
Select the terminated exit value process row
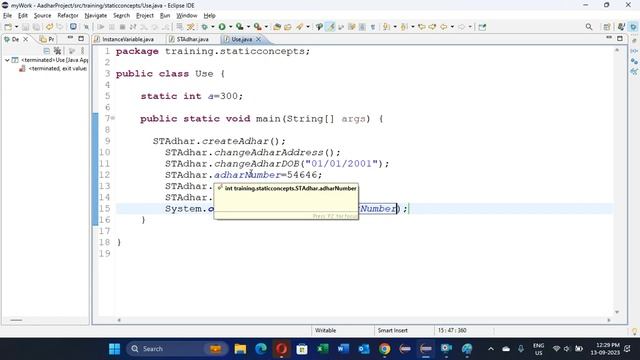click(x=53, y=69)
